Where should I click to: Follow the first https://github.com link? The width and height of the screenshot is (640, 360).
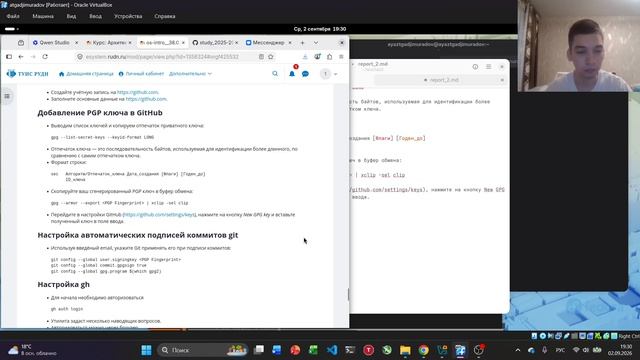[138, 92]
